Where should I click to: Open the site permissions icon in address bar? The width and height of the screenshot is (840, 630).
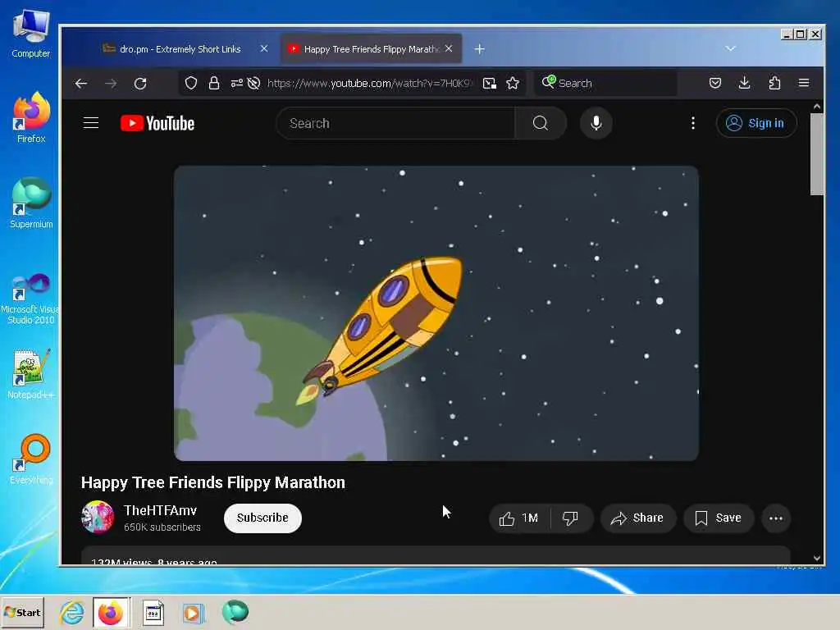236,83
